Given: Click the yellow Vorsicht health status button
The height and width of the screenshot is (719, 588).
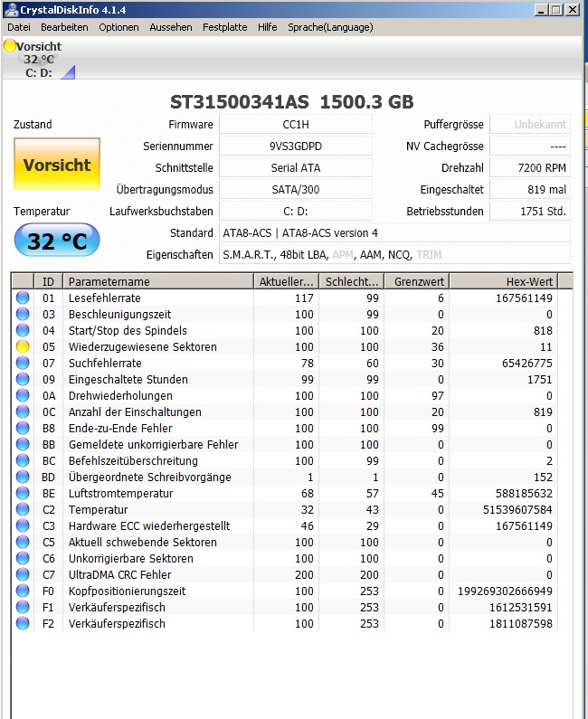Looking at the screenshot, I should [x=57, y=165].
